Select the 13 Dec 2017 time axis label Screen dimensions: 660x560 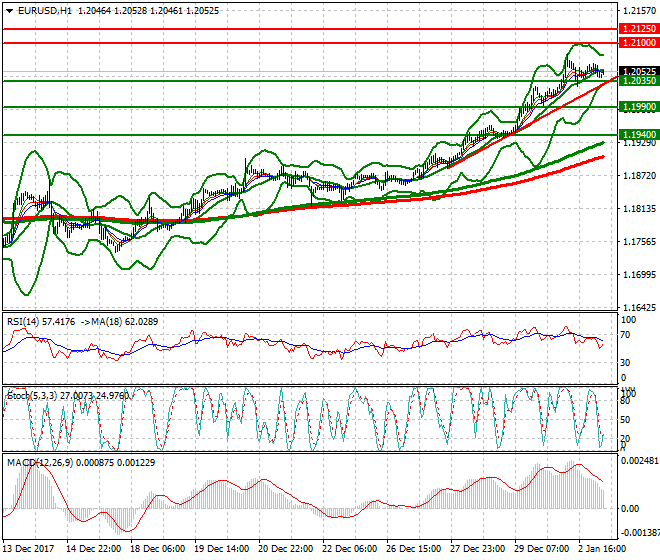click(x=29, y=549)
